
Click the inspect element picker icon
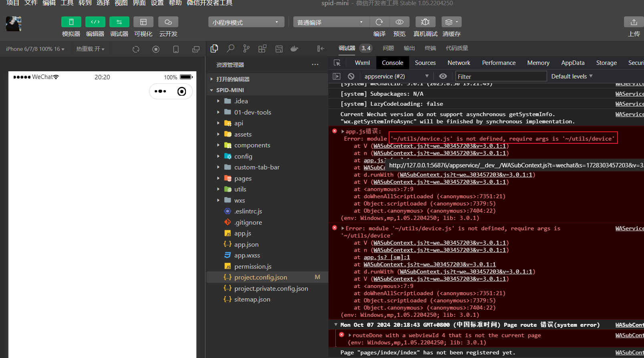(x=337, y=63)
